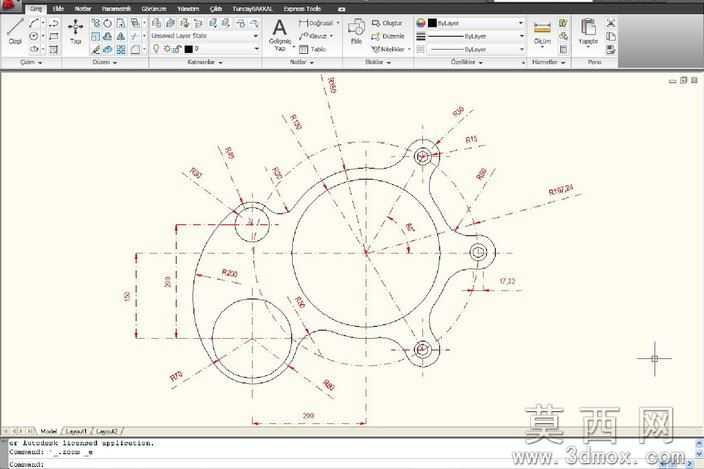Expand the Çizim panel
This screenshot has height=469, width=704.
click(x=31, y=62)
